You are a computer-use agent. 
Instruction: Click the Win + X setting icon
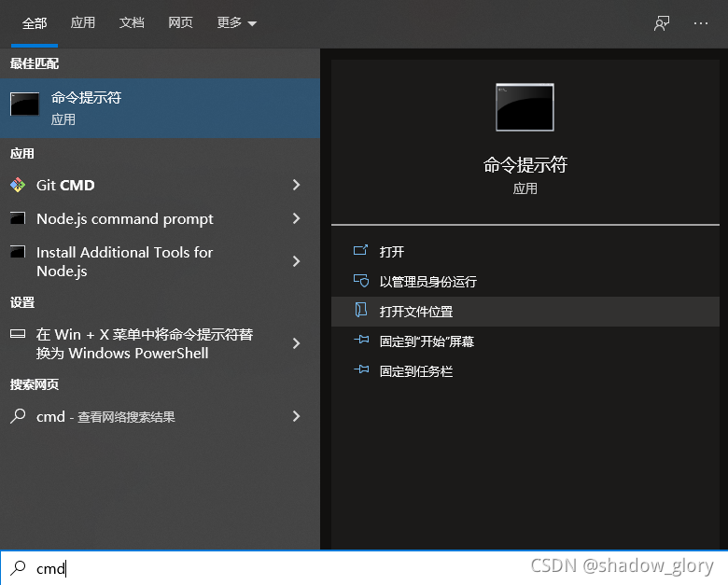18,333
